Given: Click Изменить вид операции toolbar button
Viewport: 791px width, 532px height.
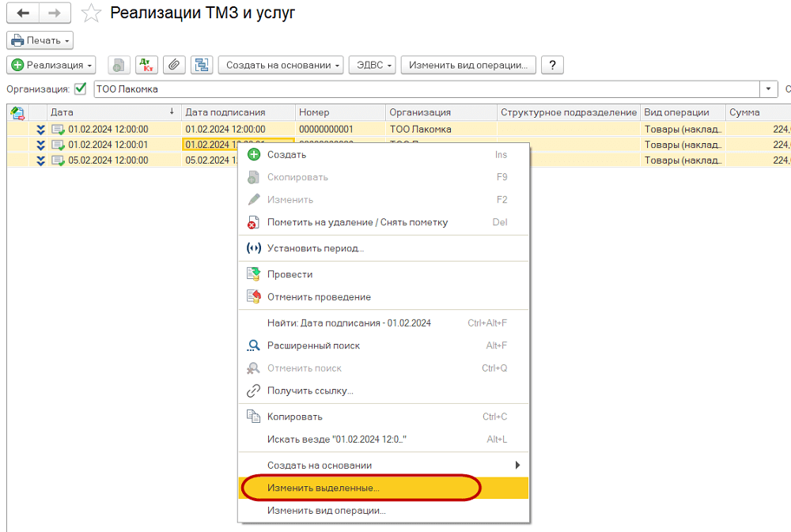Looking at the screenshot, I should [468, 65].
